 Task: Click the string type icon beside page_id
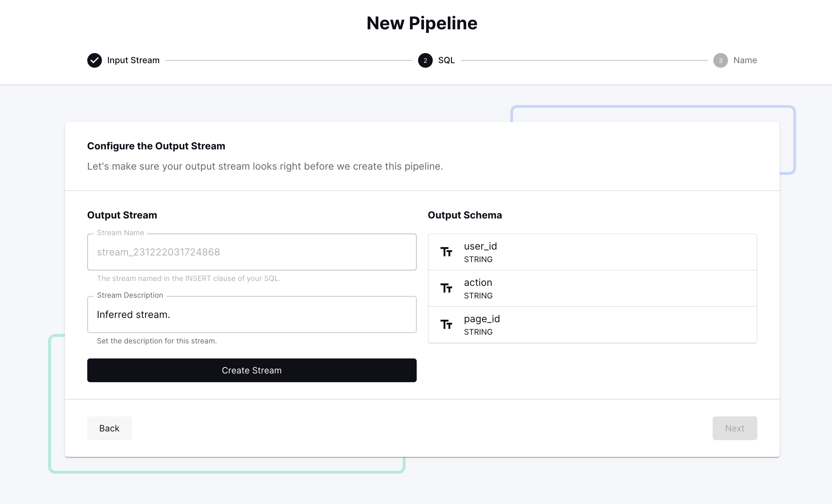[x=446, y=325]
